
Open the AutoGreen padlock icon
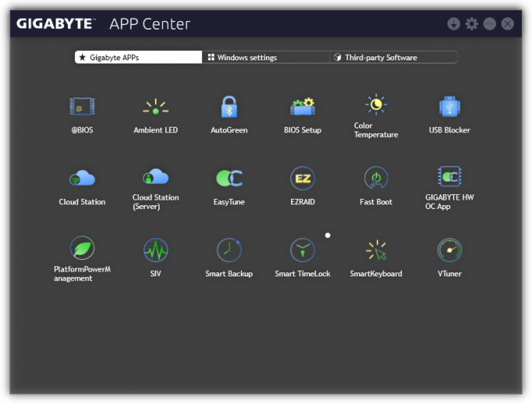(x=229, y=106)
